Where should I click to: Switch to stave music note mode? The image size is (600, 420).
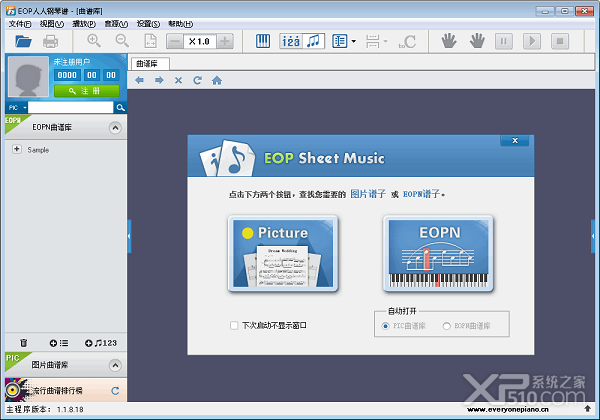click(313, 41)
